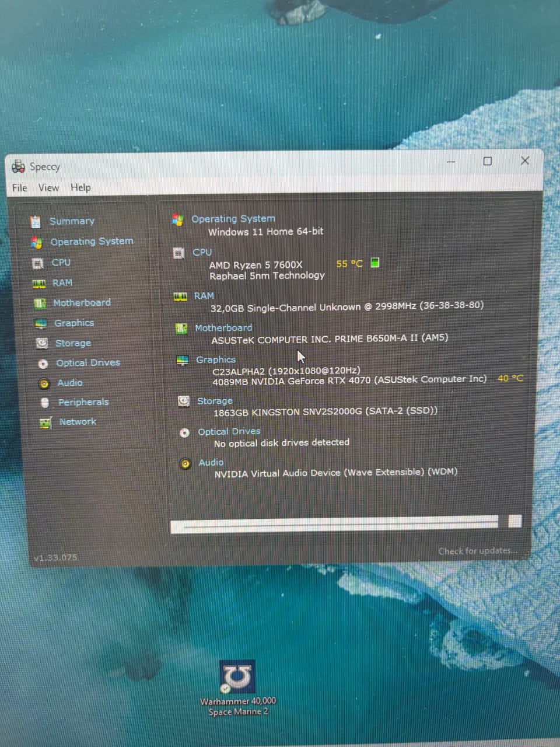The image size is (560, 747).
Task: Click the KINGSTON SNV2S2000G storage line
Action: (x=325, y=411)
